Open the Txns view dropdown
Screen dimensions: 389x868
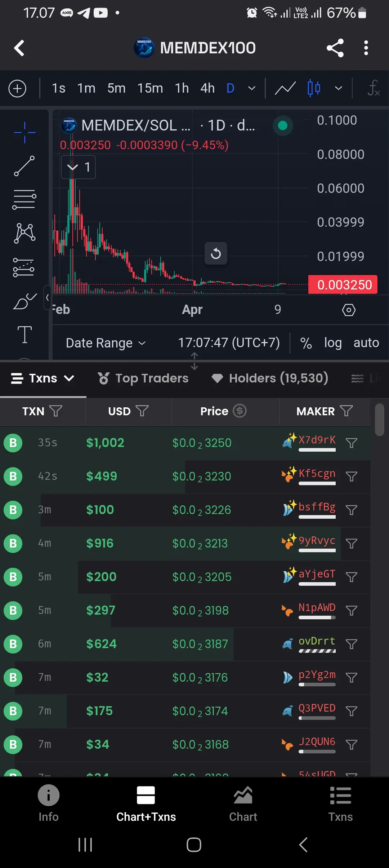tap(43, 378)
